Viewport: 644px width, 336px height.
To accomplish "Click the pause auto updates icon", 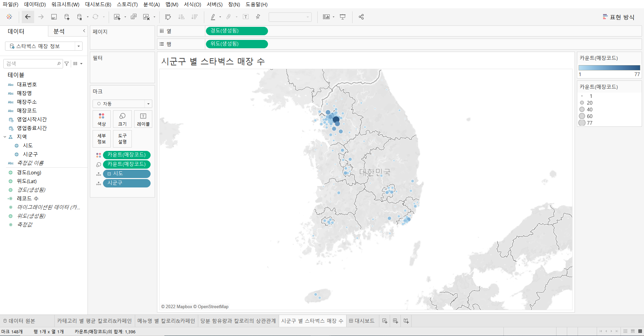I will pyautogui.click(x=79, y=17).
